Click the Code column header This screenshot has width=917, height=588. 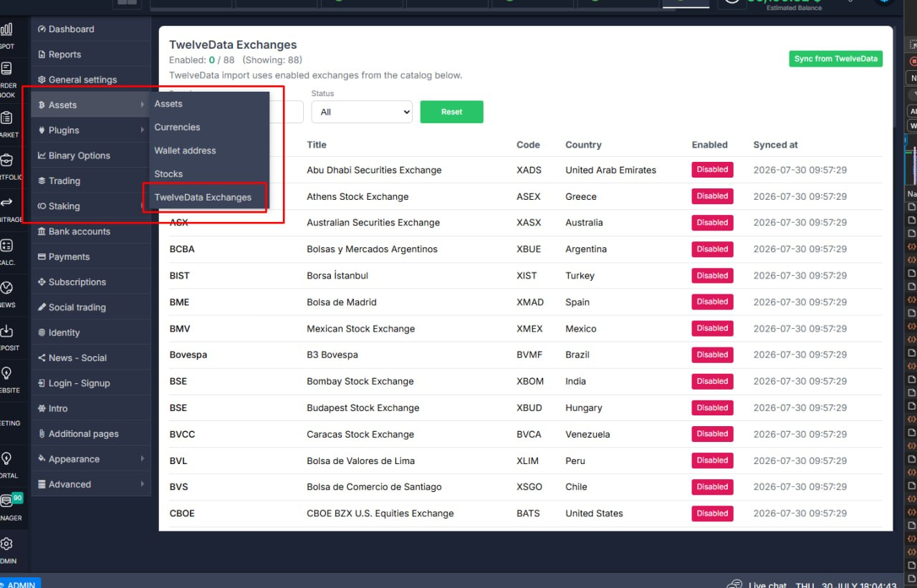tap(528, 145)
